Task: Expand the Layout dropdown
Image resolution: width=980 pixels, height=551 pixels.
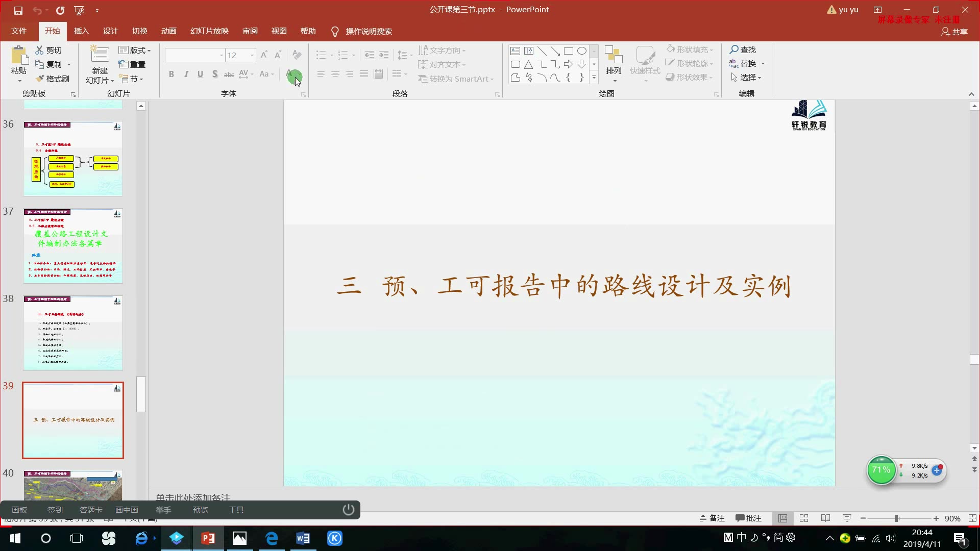Action: [x=135, y=50]
